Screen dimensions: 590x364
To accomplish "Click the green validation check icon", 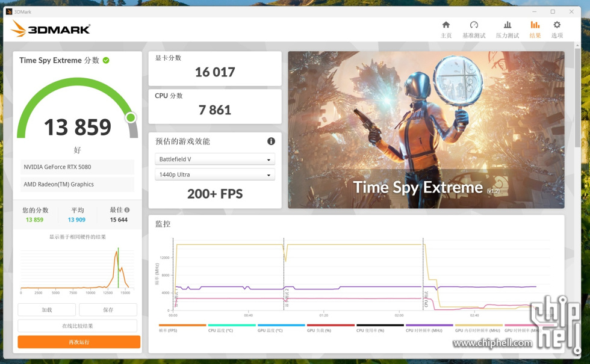I will [106, 60].
